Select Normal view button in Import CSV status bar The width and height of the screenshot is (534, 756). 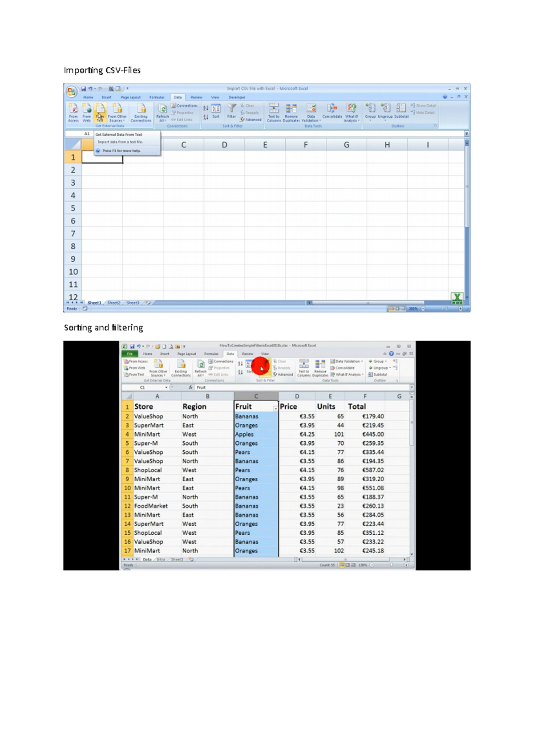point(392,309)
